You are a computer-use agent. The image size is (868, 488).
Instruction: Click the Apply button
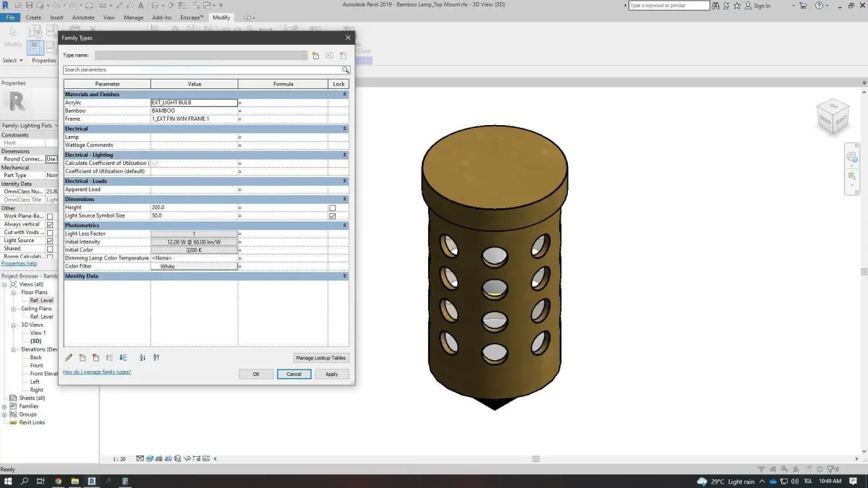coord(331,374)
